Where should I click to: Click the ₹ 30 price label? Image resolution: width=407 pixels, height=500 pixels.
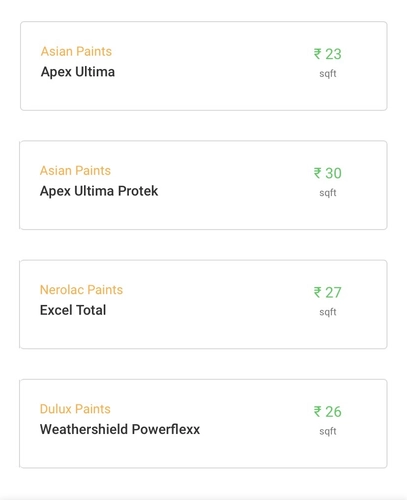click(328, 173)
